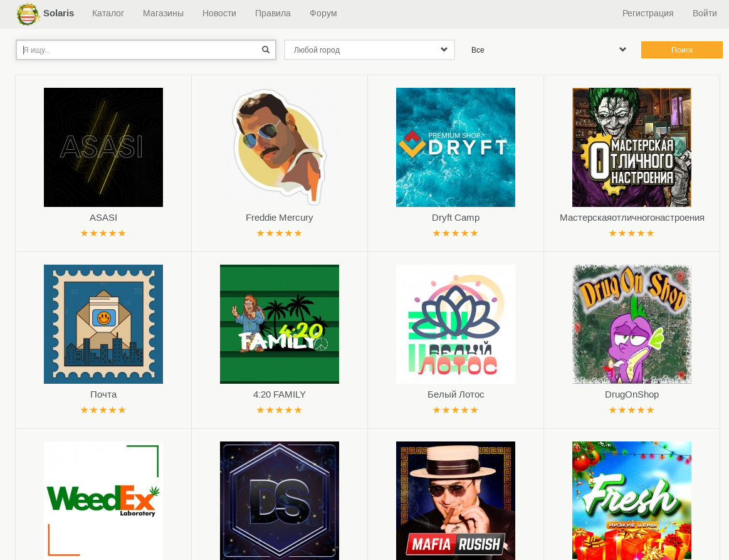The width and height of the screenshot is (729, 560).
Task: Open the DrugOnShop dragon image
Action: click(x=632, y=324)
